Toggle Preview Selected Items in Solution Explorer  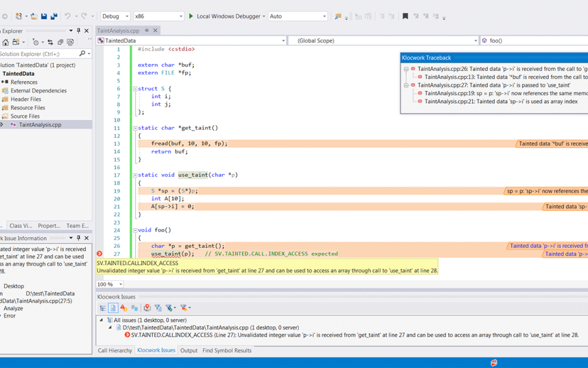coord(70,42)
